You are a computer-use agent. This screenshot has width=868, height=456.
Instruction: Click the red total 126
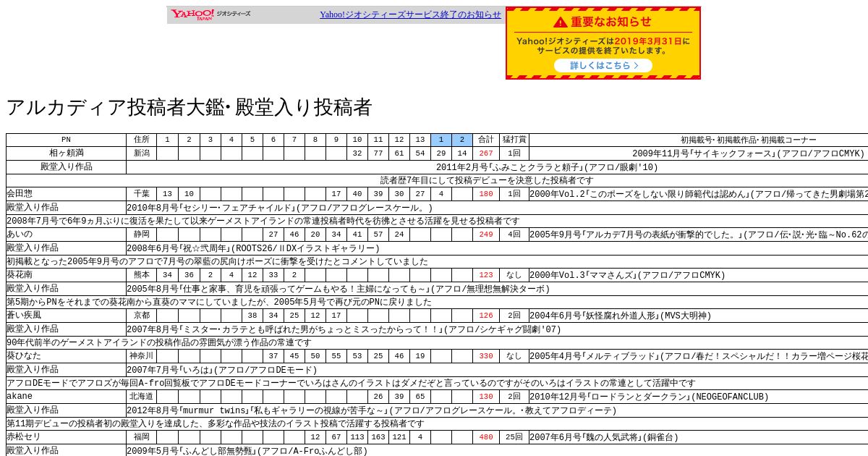tap(485, 316)
